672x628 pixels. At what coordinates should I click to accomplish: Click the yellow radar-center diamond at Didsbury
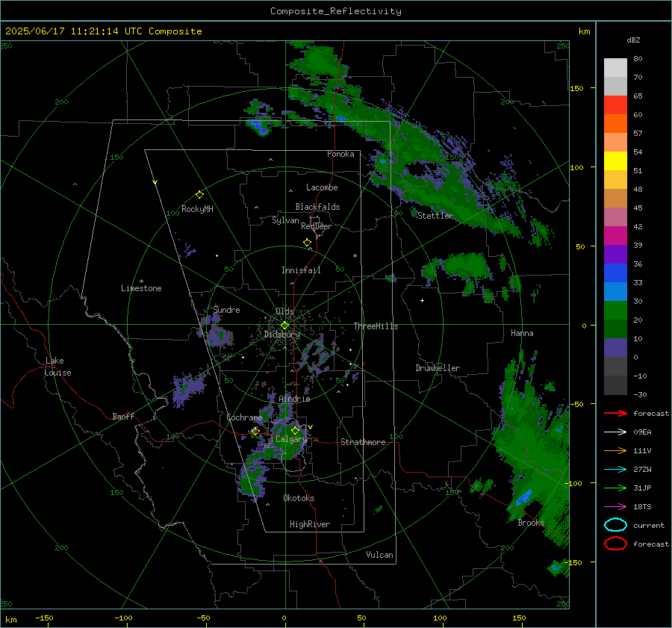point(284,326)
